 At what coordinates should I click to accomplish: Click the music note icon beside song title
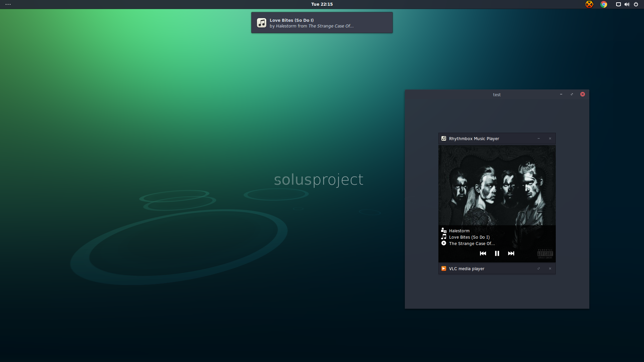pos(444,237)
